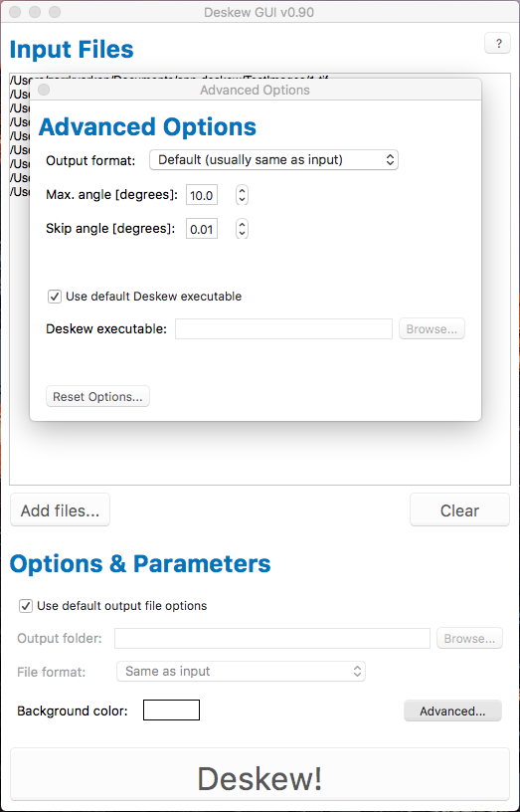
Task: Increase Skip angle with the stepper up arrow
Action: click(242, 224)
